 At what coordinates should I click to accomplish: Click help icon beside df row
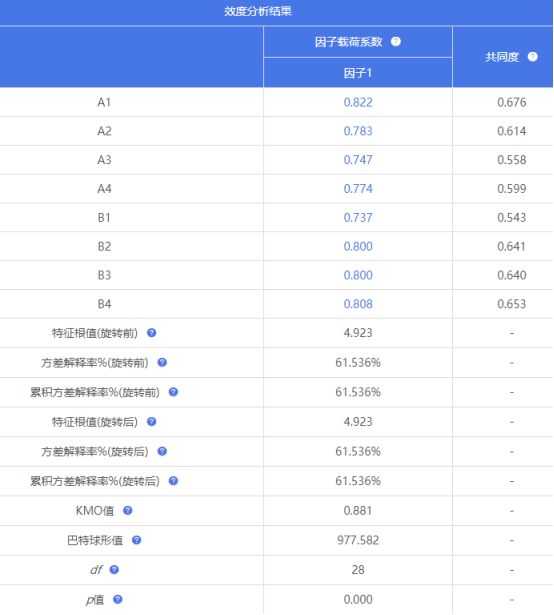coord(114,570)
